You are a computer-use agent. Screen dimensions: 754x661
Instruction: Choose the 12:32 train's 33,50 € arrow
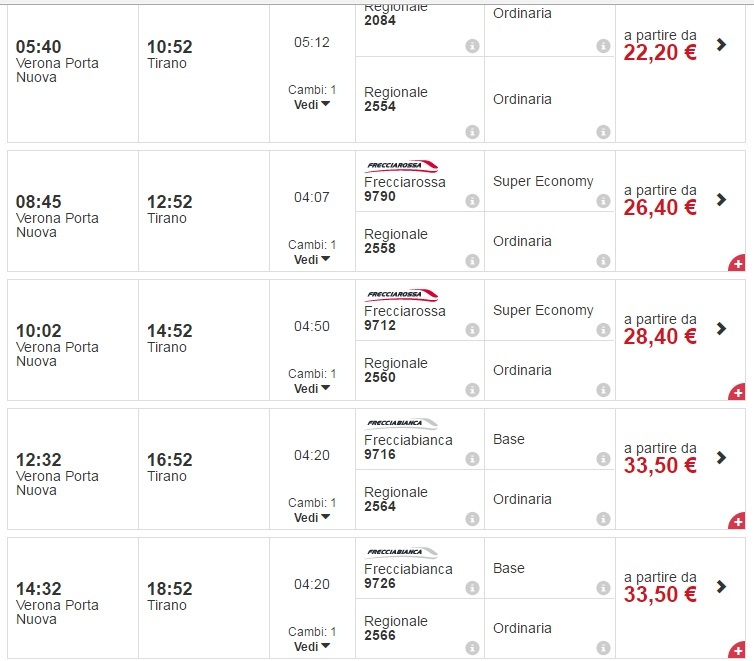pyautogui.click(x=722, y=458)
